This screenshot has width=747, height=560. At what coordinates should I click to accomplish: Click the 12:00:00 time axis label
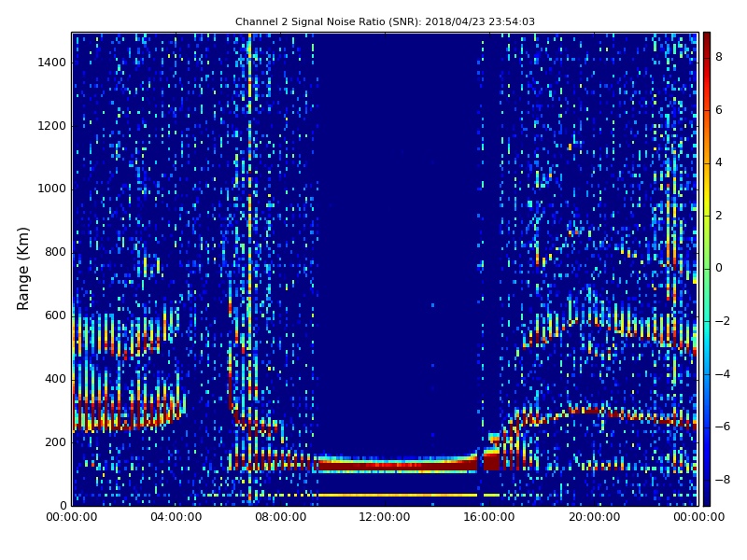[385, 517]
